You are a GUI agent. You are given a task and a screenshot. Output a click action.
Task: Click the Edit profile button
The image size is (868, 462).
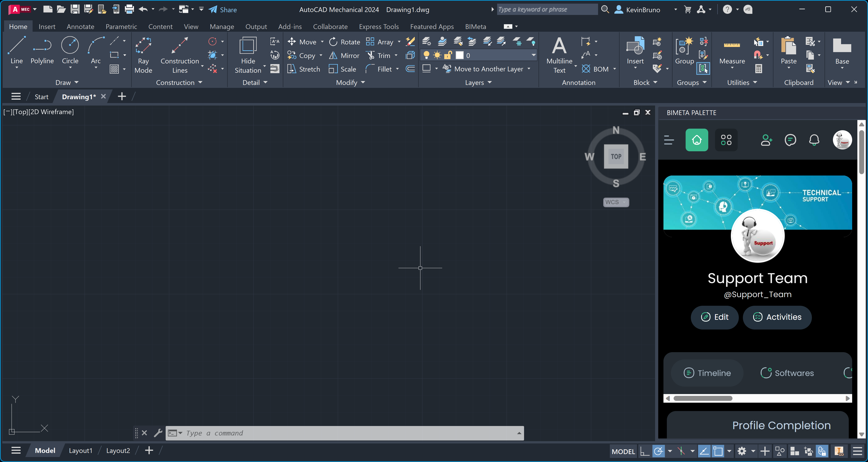(x=714, y=317)
